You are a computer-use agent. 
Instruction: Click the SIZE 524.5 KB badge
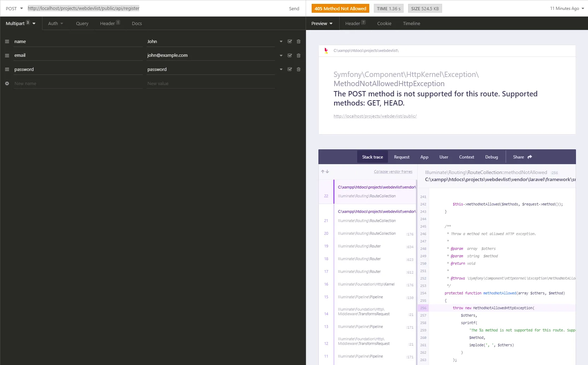point(425,8)
